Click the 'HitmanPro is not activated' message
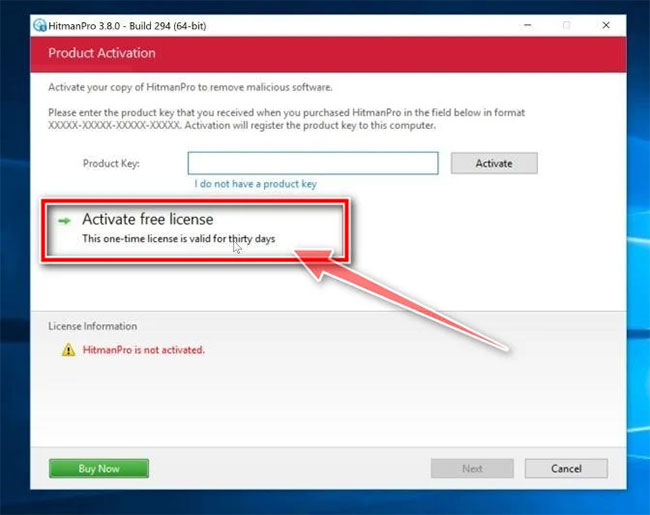The height and width of the screenshot is (515, 650). click(143, 350)
